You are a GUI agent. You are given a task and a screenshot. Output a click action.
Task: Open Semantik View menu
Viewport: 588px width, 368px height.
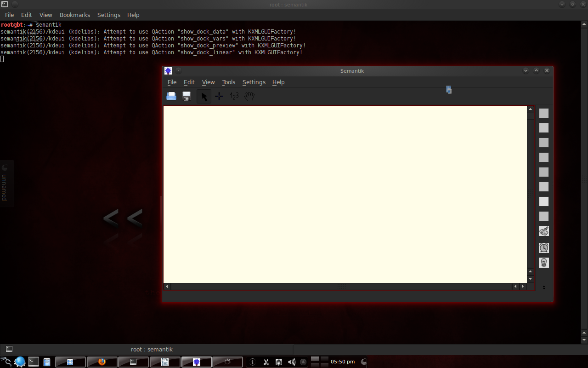point(209,82)
